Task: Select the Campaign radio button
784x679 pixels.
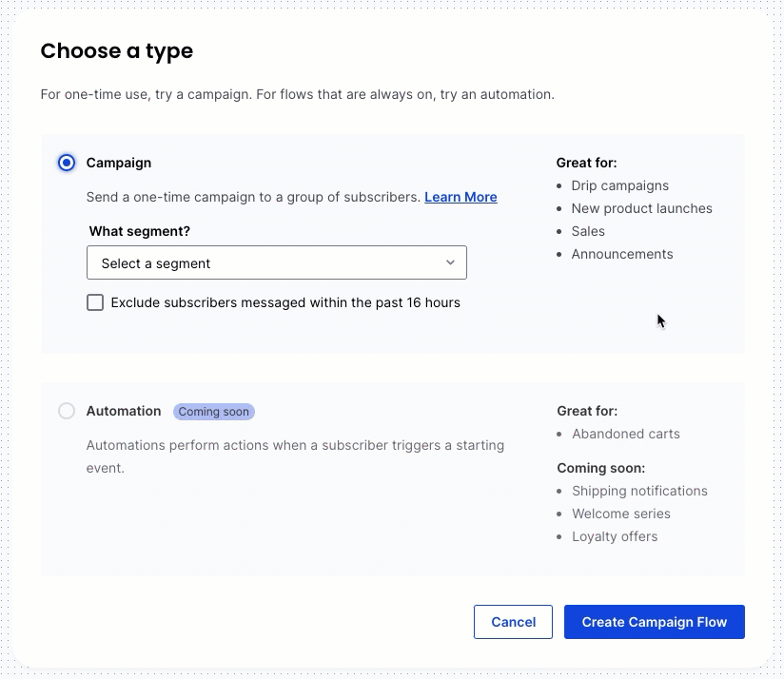Action: coord(67,163)
